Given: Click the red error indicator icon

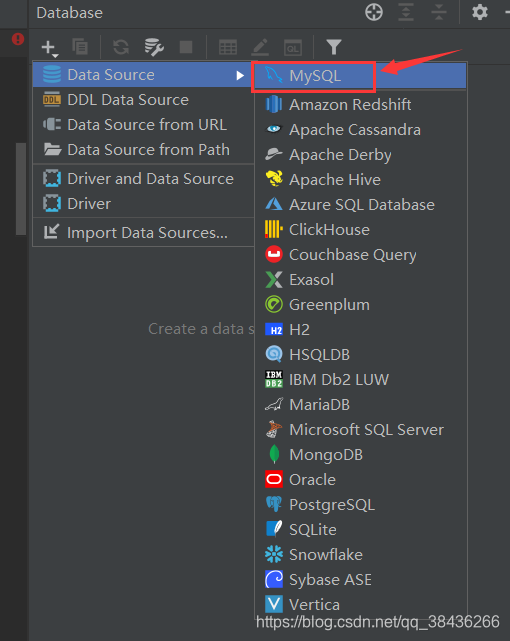Looking at the screenshot, I should 18,39.
